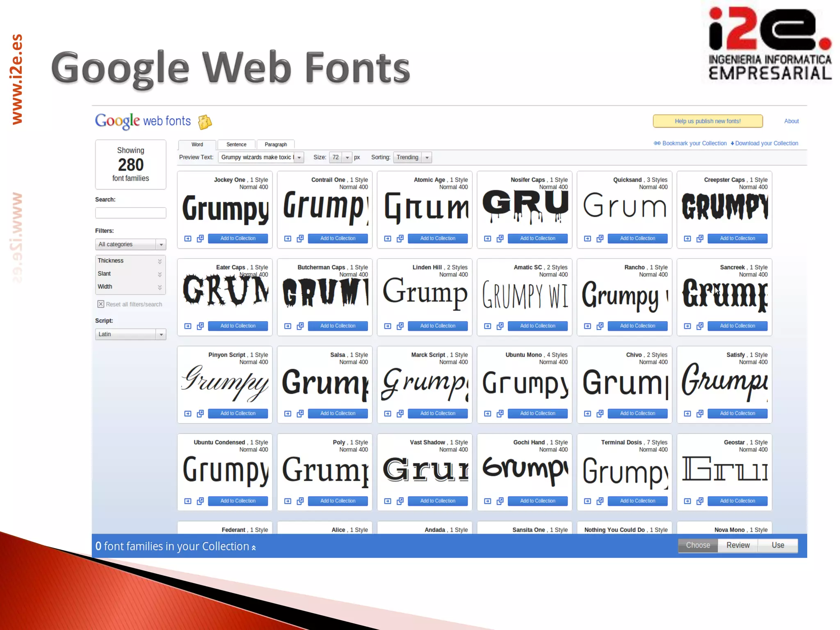The image size is (840, 630).
Task: Click Download your Collection link
Action: 766,143
